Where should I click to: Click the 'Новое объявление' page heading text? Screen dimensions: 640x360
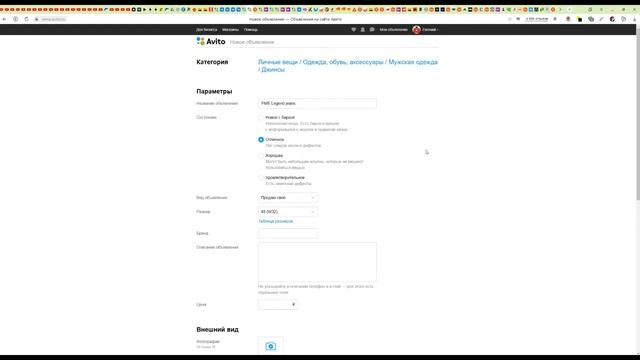click(252, 42)
